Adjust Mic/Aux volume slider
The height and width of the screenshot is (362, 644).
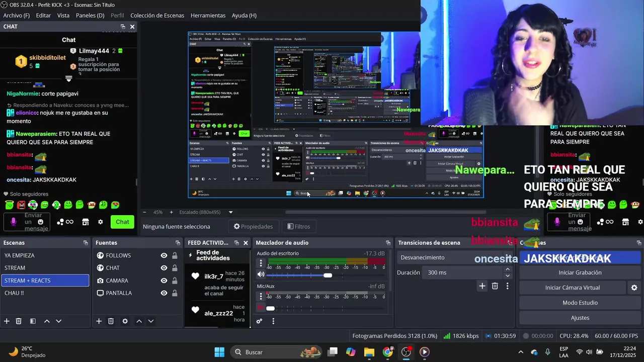click(270, 308)
